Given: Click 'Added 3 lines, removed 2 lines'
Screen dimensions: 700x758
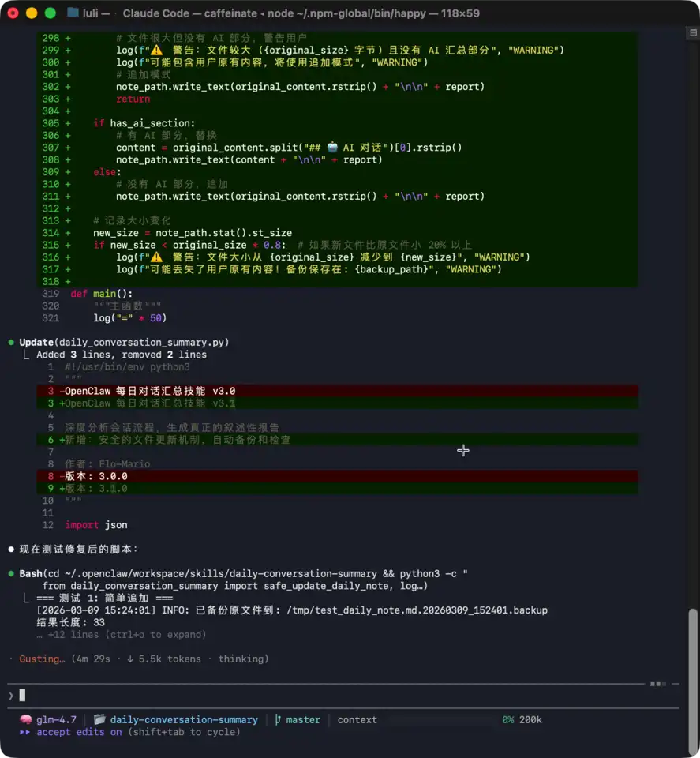Looking at the screenshot, I should (x=122, y=355).
